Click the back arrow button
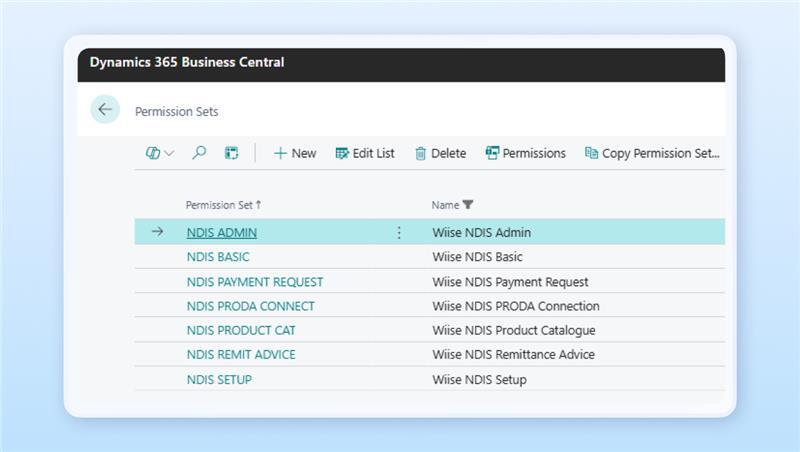 105,110
